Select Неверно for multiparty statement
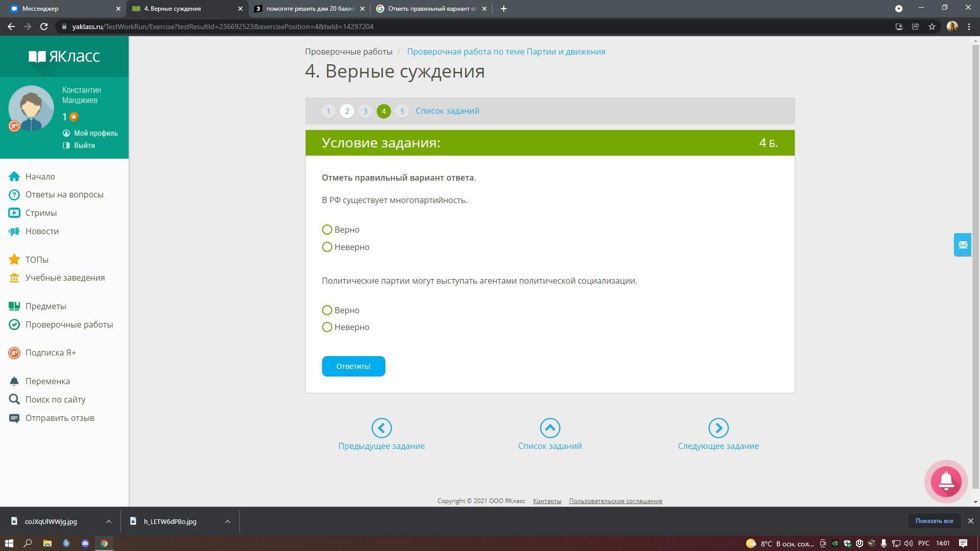Image resolution: width=980 pixels, height=551 pixels. point(327,247)
